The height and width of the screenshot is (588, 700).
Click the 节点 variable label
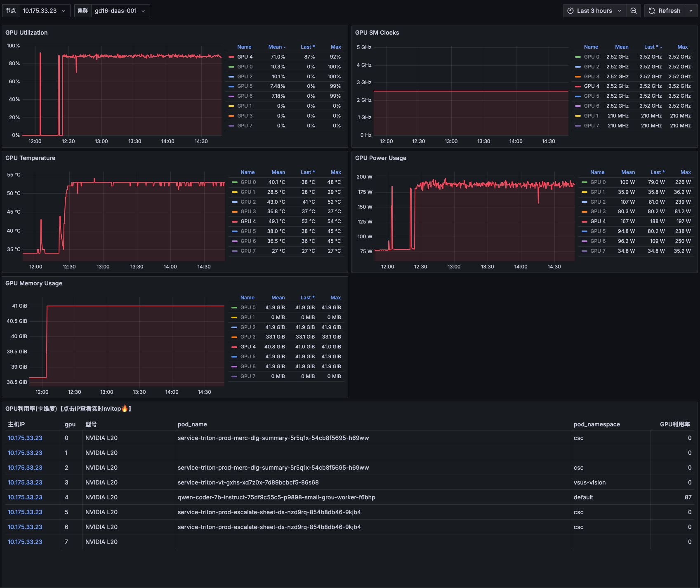click(x=11, y=11)
